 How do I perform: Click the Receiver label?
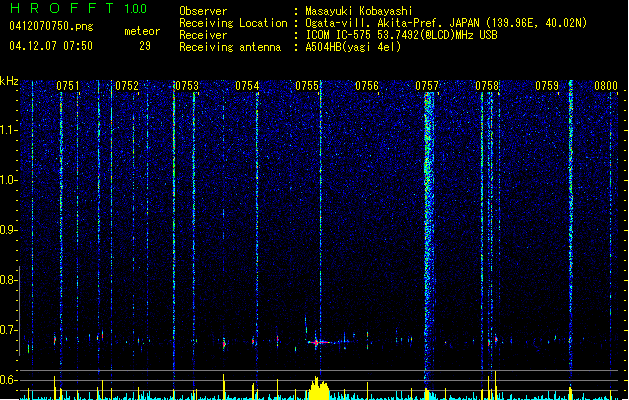click(x=203, y=35)
